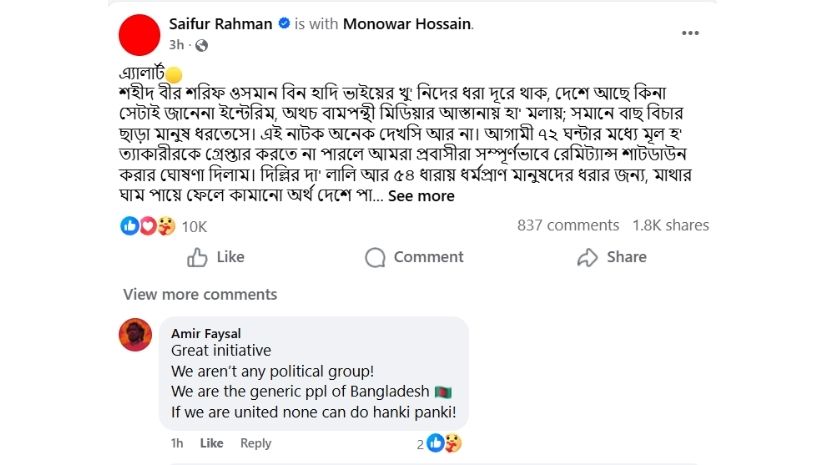Reply to Amir Faysal's comment
Screen dimensions: 825x465
(255, 443)
